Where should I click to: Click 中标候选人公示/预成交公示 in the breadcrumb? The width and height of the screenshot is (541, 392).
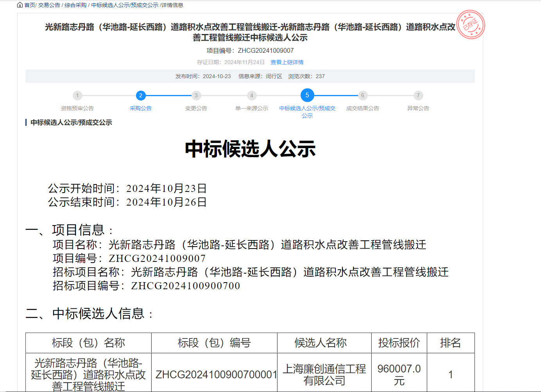pyautogui.click(x=125, y=5)
